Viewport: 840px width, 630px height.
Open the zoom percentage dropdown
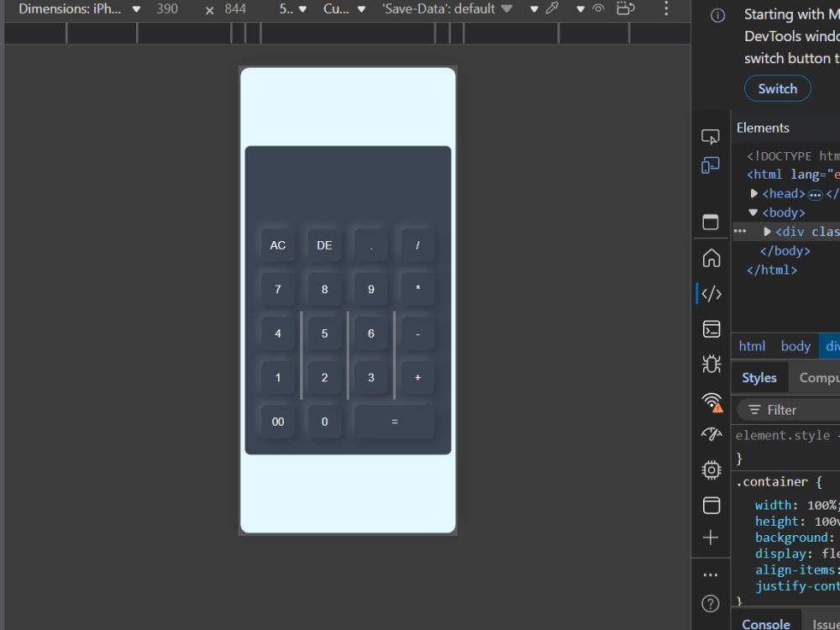292,8
